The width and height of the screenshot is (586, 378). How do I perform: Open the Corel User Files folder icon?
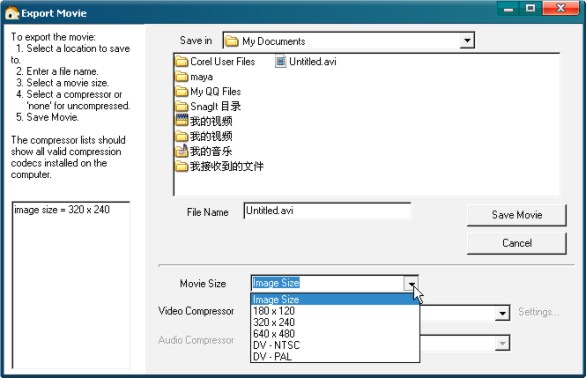(x=182, y=62)
